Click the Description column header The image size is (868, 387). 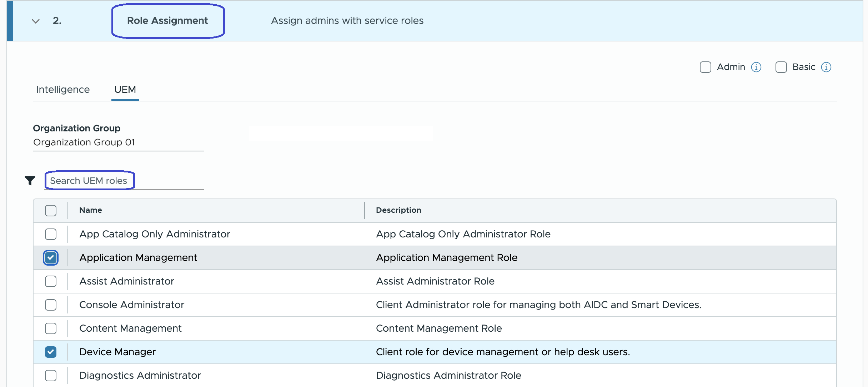pyautogui.click(x=398, y=210)
